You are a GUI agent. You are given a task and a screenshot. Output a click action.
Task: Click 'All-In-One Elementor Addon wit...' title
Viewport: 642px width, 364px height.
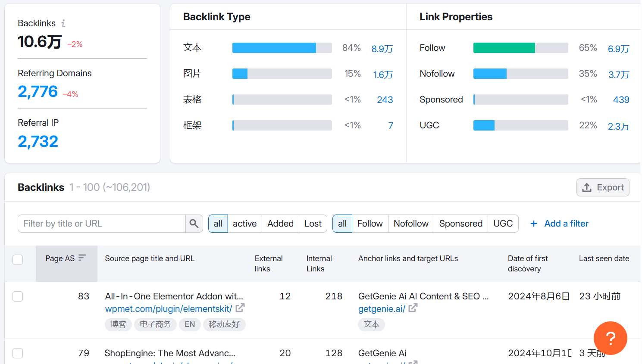tap(174, 296)
